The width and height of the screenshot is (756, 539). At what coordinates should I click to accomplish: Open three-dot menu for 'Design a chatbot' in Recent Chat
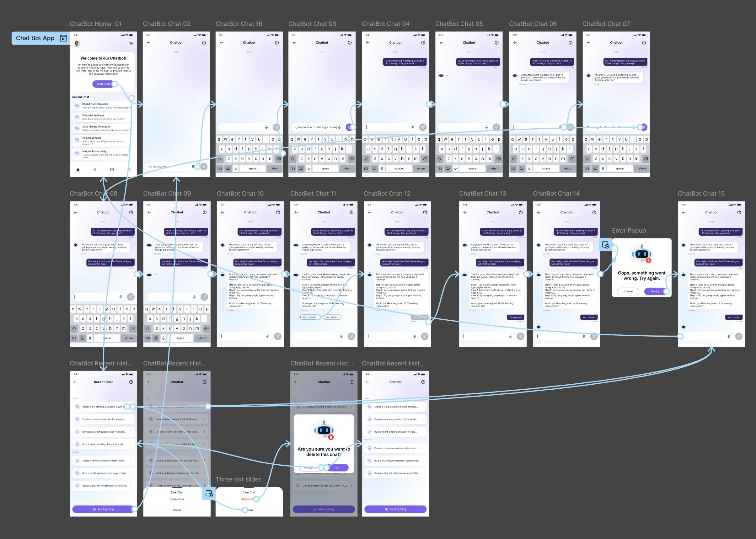131,486
